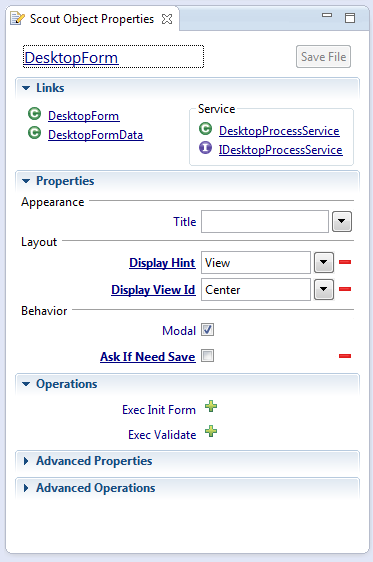Click into the Title text field

coord(265,222)
